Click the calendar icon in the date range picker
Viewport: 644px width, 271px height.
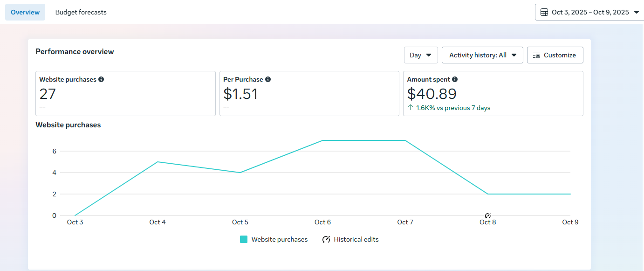[544, 12]
